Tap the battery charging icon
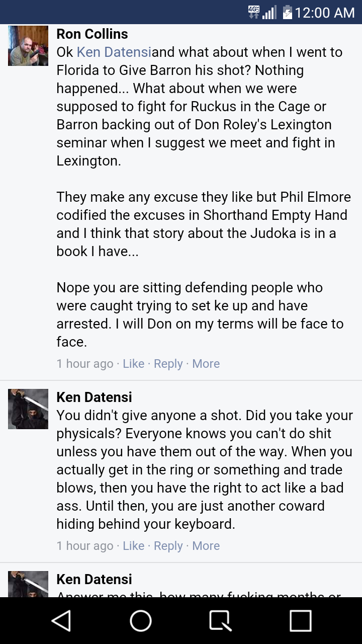This screenshot has height=644, width=362. coord(287,12)
